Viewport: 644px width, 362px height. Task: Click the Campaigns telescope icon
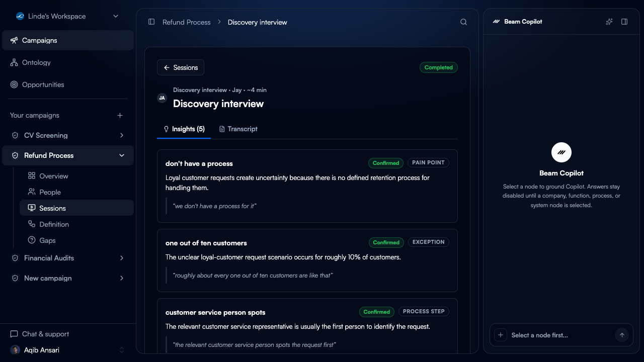14,40
